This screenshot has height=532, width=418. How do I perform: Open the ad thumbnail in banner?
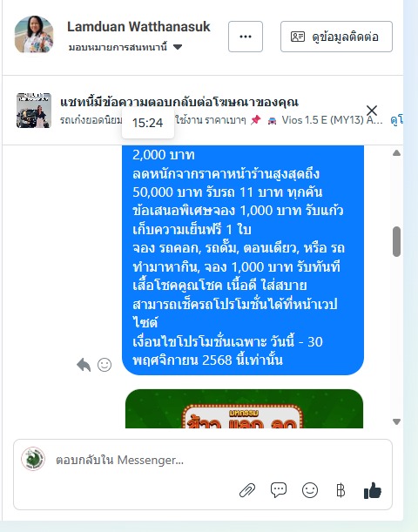34,111
